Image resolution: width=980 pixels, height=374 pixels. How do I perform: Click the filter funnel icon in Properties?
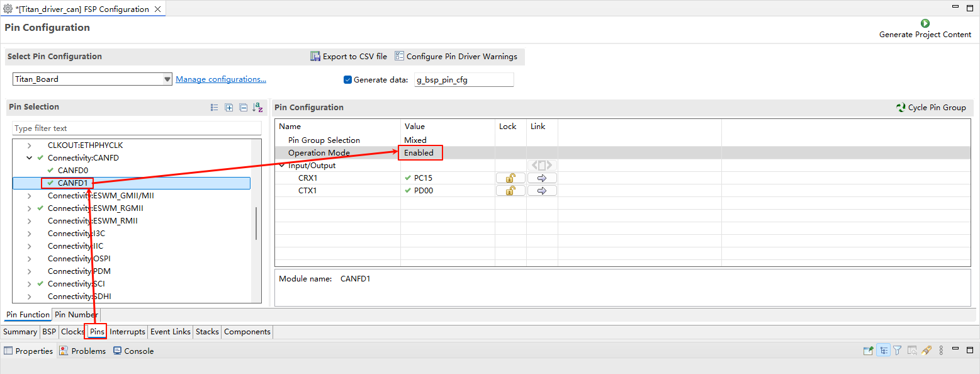(898, 351)
